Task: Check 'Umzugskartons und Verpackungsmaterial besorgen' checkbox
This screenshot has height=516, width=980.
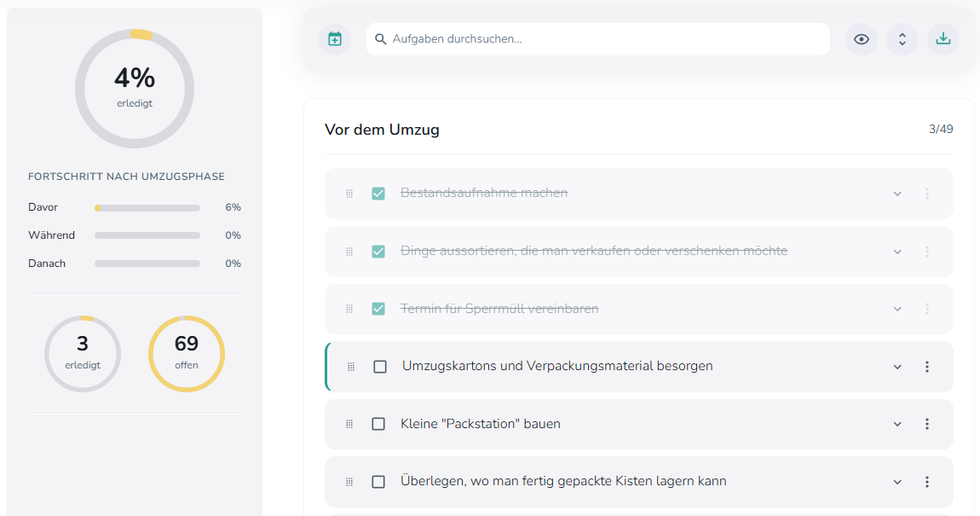Action: pos(380,367)
